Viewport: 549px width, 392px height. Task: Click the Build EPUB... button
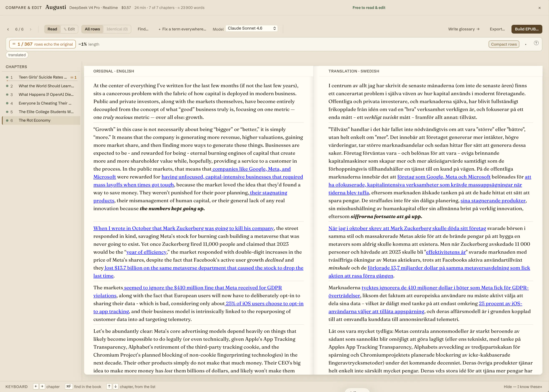(x=526, y=29)
